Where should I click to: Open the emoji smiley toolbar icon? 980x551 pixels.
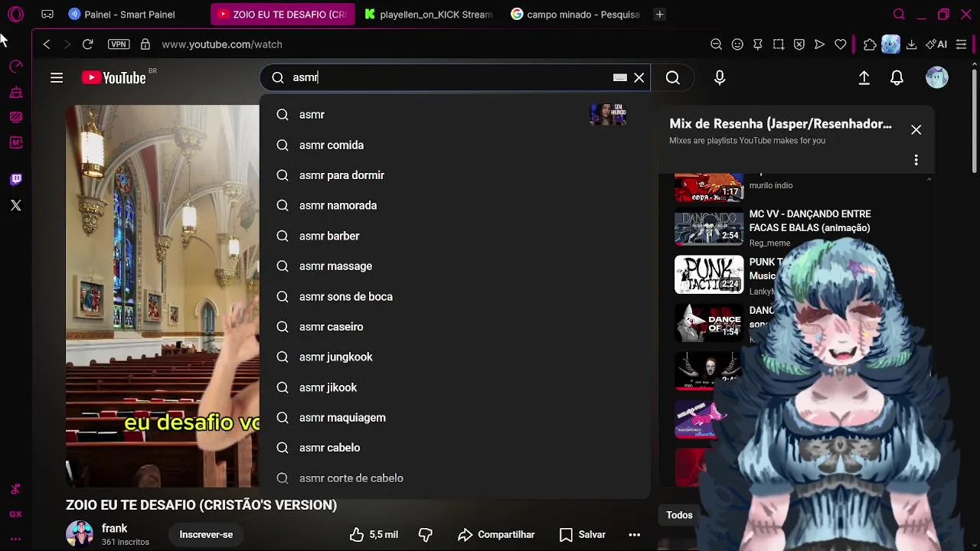coord(737,44)
